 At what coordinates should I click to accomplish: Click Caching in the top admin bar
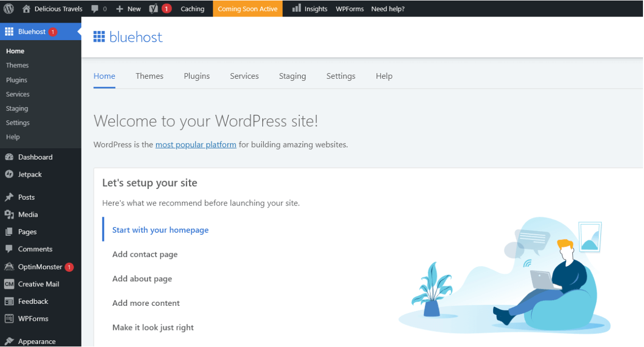(192, 8)
